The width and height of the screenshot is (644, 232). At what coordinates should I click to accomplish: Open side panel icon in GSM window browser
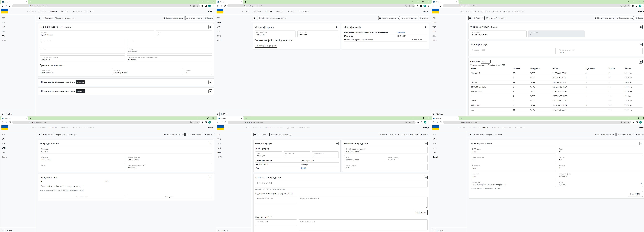point(421,122)
